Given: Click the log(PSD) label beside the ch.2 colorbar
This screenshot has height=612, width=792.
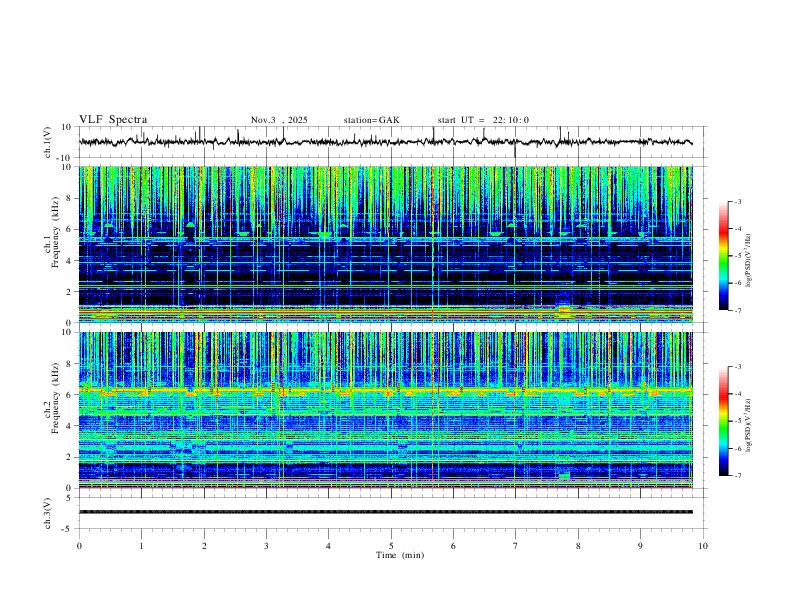Looking at the screenshot, I should 749,425.
